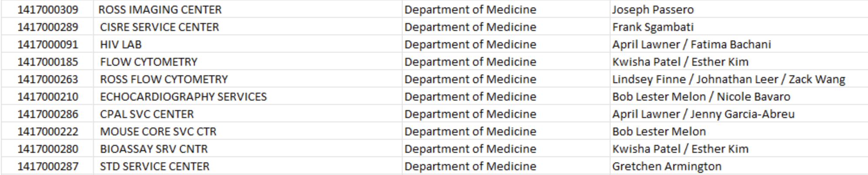The image size is (868, 175).
Task: Select the Frank Sgambati cell
Action: (653, 27)
